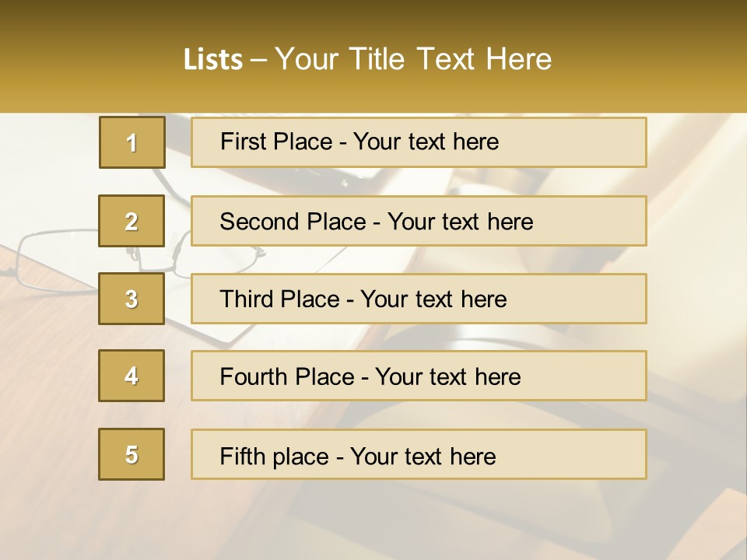Click the words 'Fourth Place'

pos(287,376)
